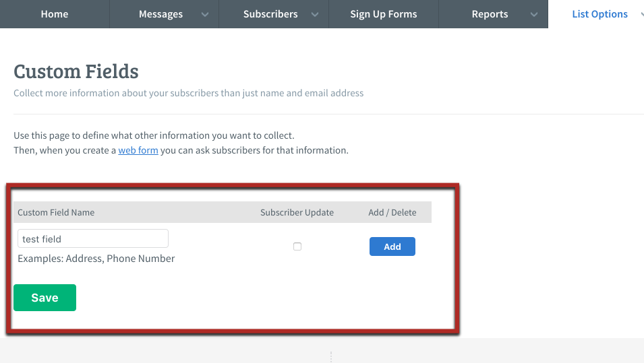Expand the List Options dropdown arrow

coord(641,14)
